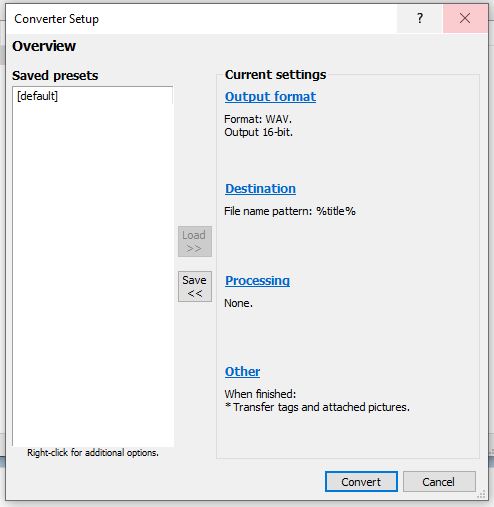The image size is (494, 507).
Task: Open the Processing settings link
Action: coord(257,281)
